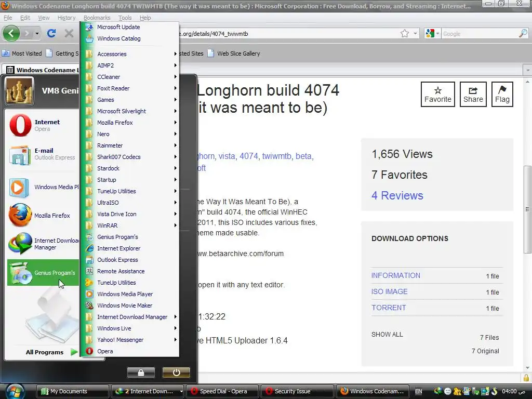Switch to Security Issue taskbar button

click(x=297, y=391)
